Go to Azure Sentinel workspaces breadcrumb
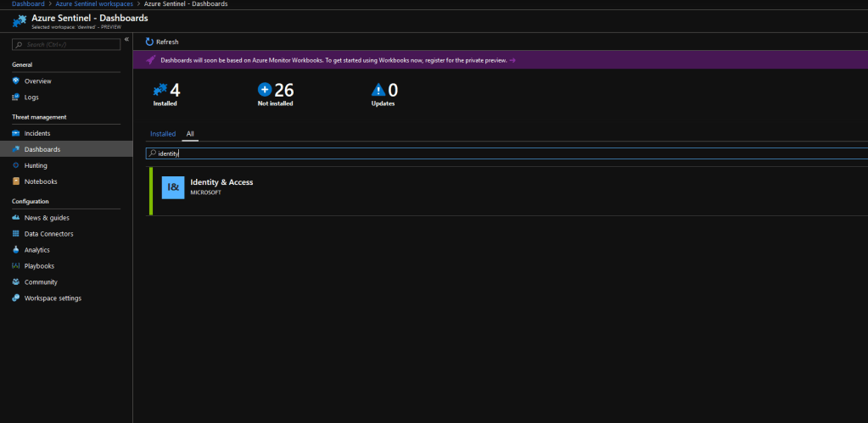Image resolution: width=868 pixels, height=423 pixels. [94, 4]
